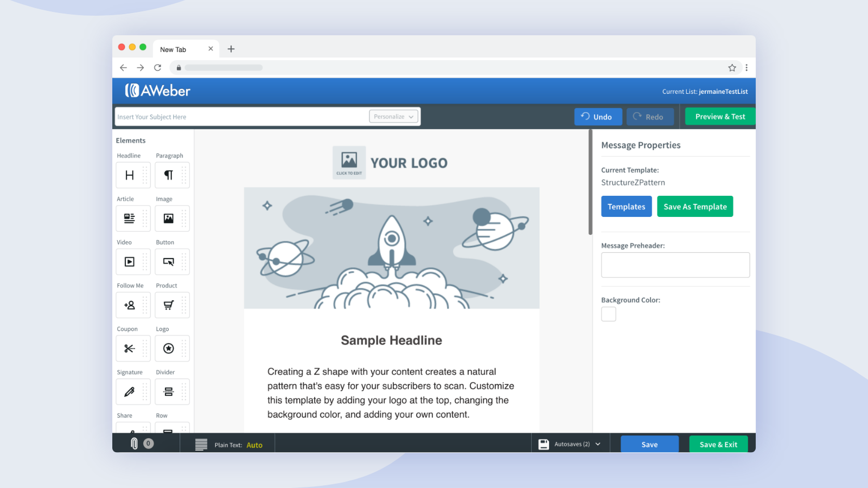Bookmark page with star icon

[732, 68]
